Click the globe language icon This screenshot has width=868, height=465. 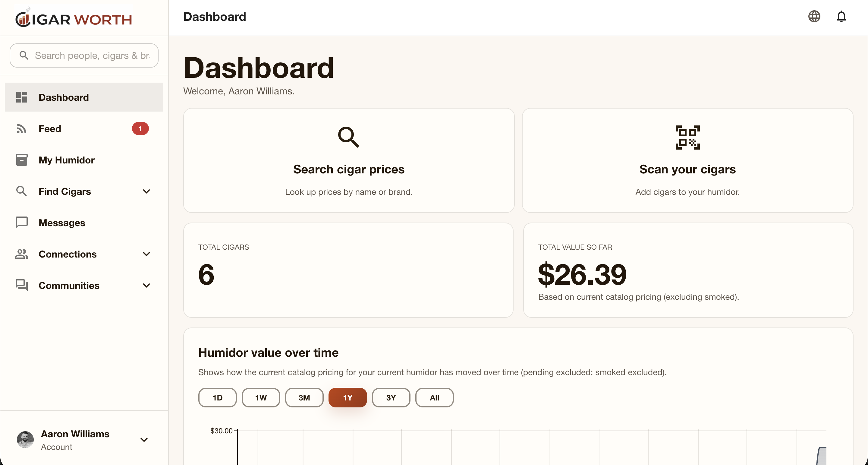pyautogui.click(x=814, y=17)
